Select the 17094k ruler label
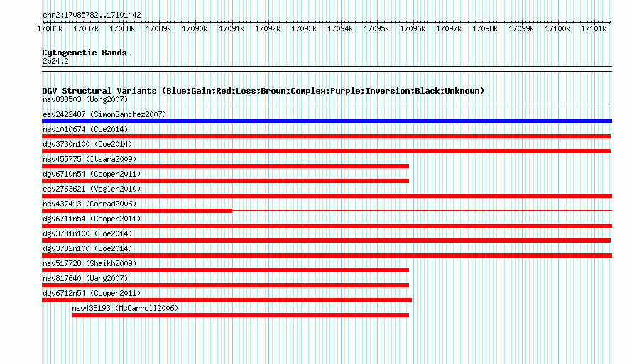The height and width of the screenshot is (364, 632). point(339,28)
